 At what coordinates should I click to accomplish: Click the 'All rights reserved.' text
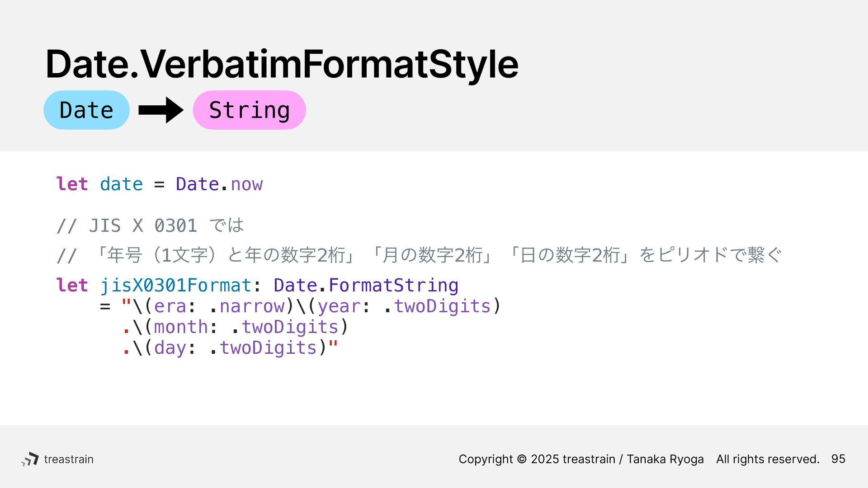point(768,459)
